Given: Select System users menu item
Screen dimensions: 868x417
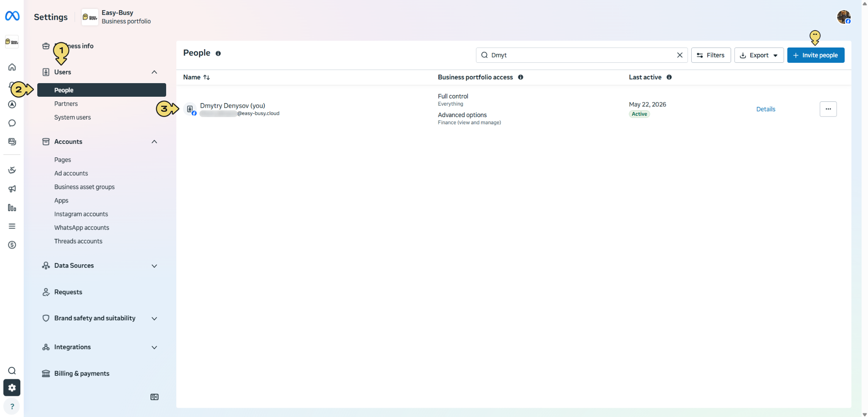Looking at the screenshot, I should pyautogui.click(x=72, y=118).
